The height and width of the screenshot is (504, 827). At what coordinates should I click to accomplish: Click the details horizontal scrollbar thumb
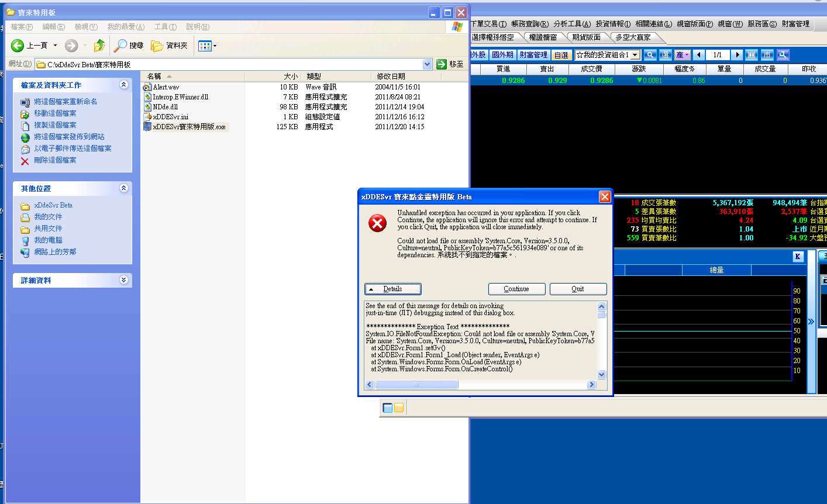416,385
